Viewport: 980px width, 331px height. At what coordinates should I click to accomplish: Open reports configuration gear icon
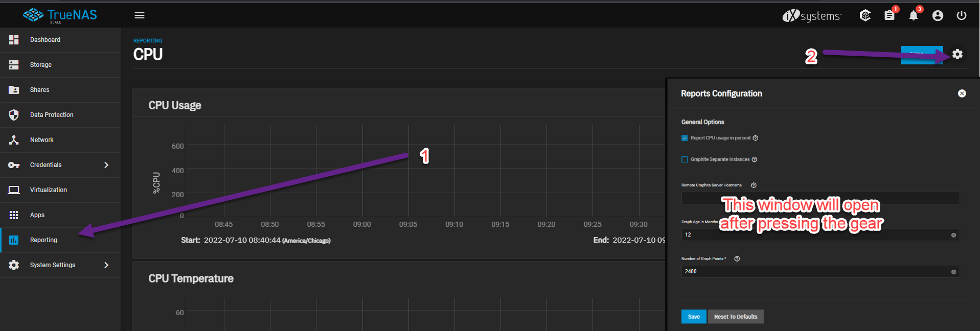(x=958, y=54)
